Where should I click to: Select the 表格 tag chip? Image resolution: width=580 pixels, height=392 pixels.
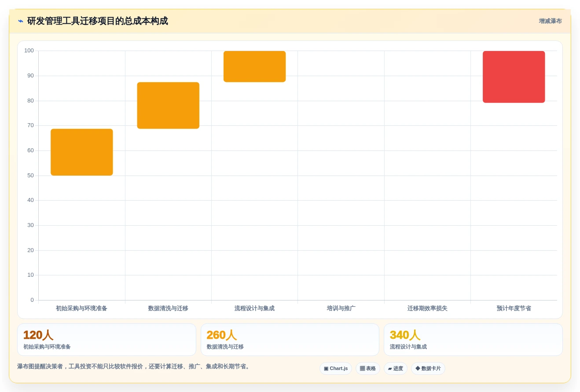(368, 369)
